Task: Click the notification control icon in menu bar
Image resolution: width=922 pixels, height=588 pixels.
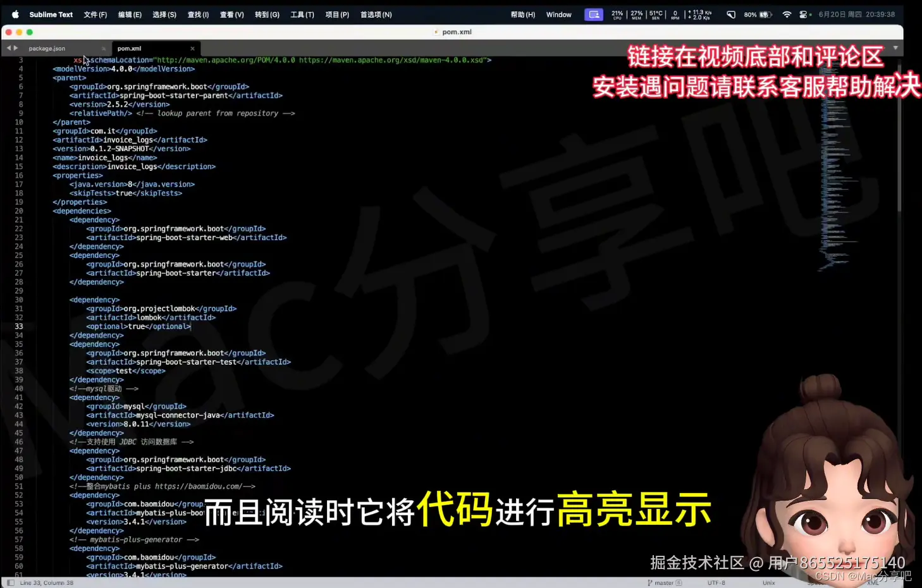Action: (x=732, y=15)
